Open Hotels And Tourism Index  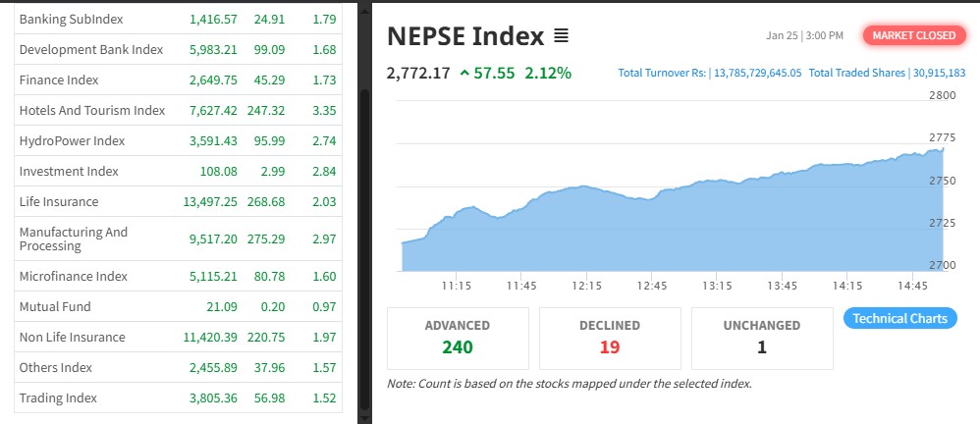click(91, 111)
